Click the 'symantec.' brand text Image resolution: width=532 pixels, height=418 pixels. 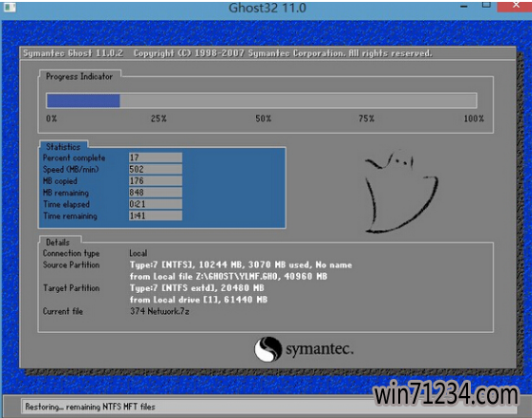click(320, 349)
